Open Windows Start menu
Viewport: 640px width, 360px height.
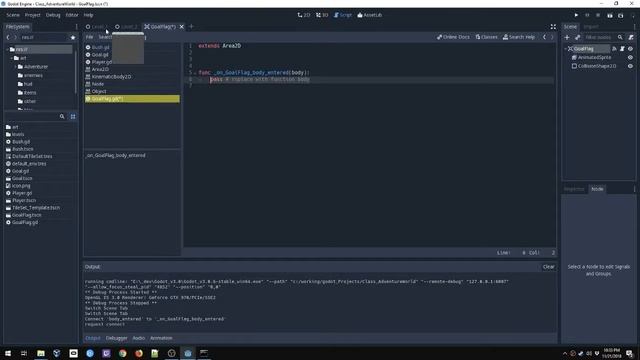coord(8,353)
